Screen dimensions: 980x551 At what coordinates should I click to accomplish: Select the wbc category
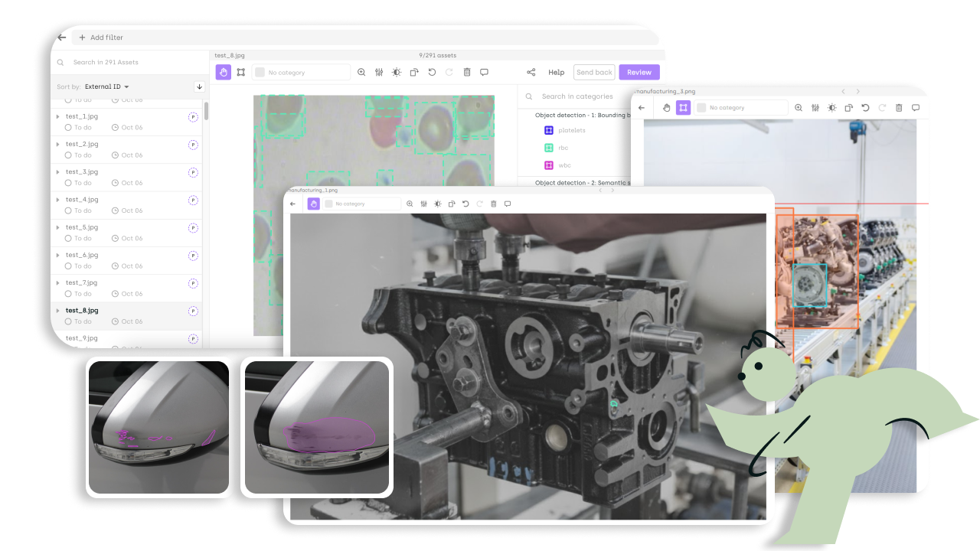(x=557, y=165)
